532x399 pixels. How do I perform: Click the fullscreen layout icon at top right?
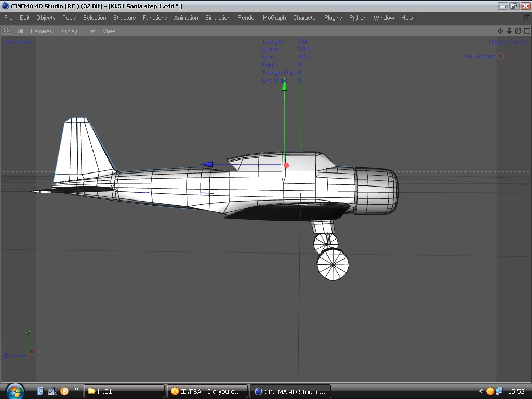tap(527, 18)
